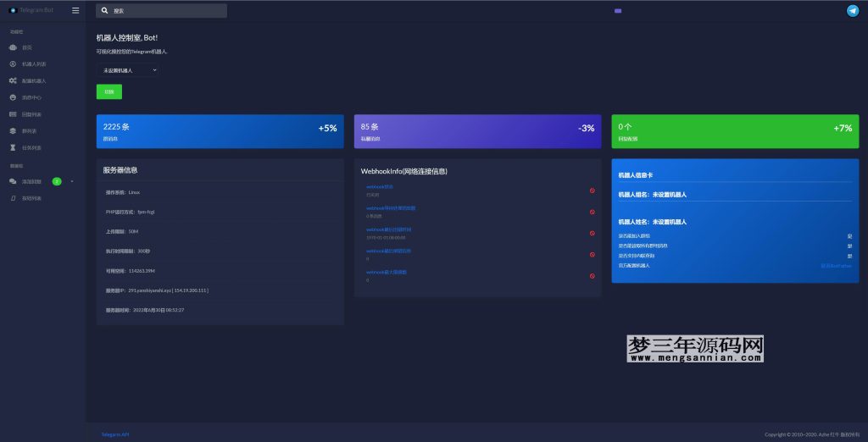Open 回复列表 in the sidebar menu
Image resolution: width=868 pixels, height=442 pixels.
[x=31, y=114]
